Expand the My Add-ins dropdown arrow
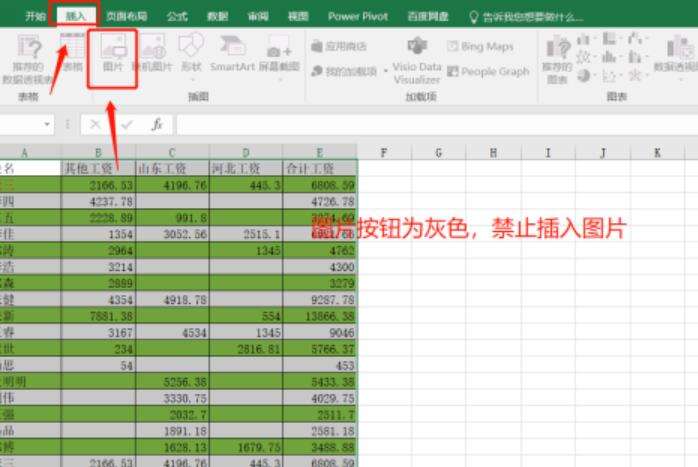698x467 pixels. point(386,71)
